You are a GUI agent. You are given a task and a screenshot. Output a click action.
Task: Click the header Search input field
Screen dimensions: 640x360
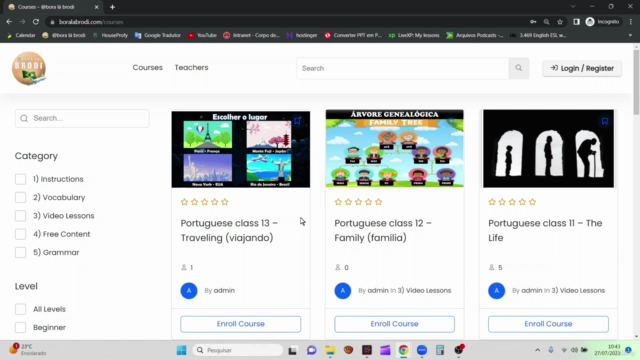coord(402,68)
